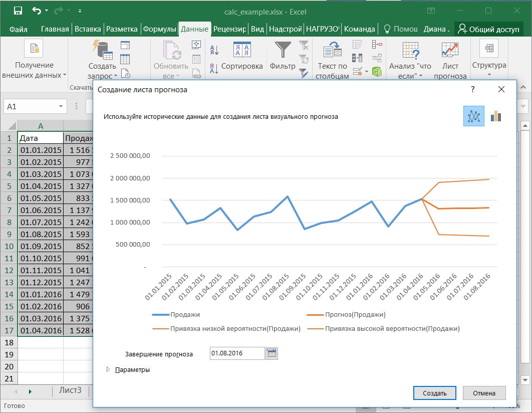Select column A header
532x413 pixels.
41,126
